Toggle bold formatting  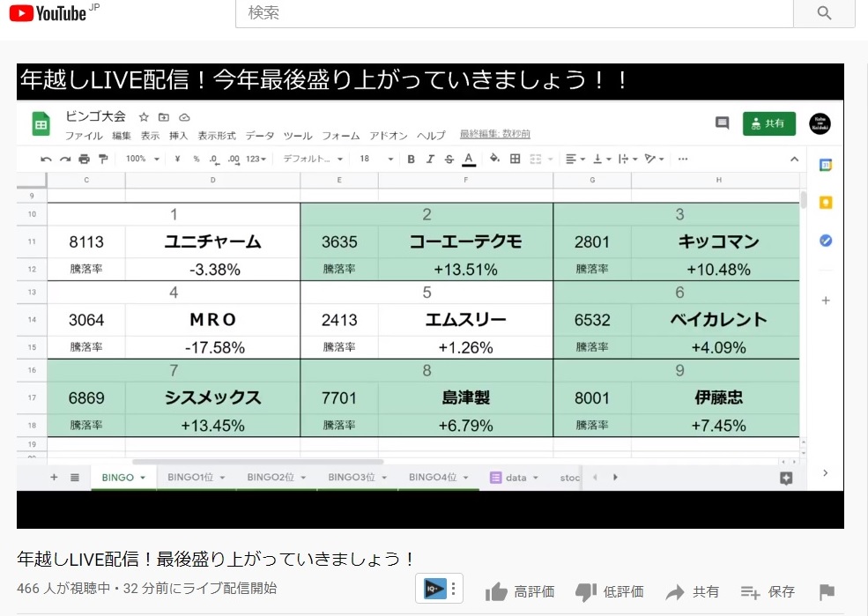click(411, 160)
